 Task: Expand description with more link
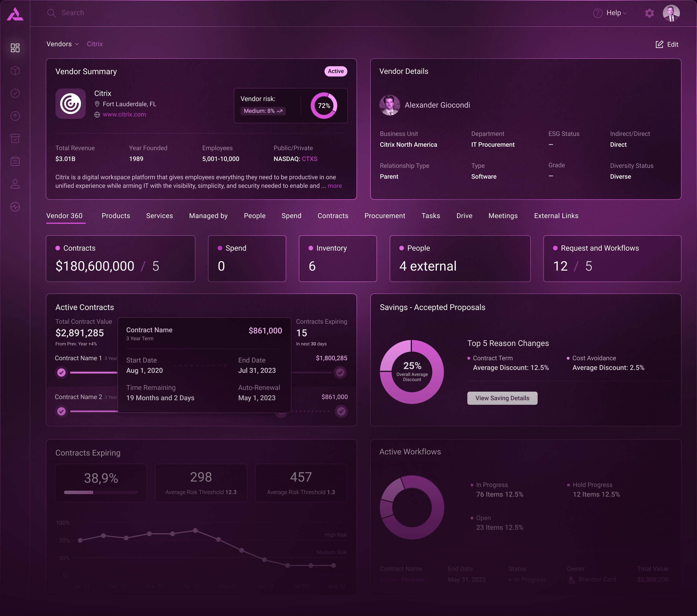point(335,186)
